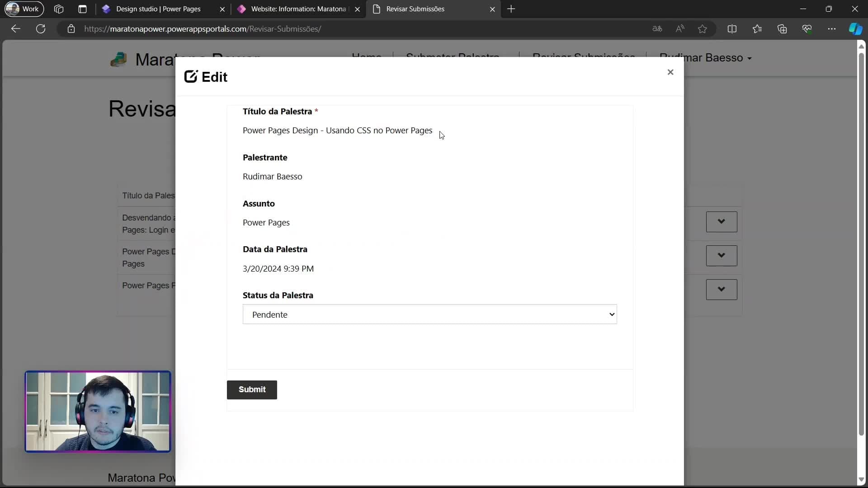The width and height of the screenshot is (868, 488).
Task: Switch to the Website: Information: Maratona tab
Action: pyautogui.click(x=298, y=9)
